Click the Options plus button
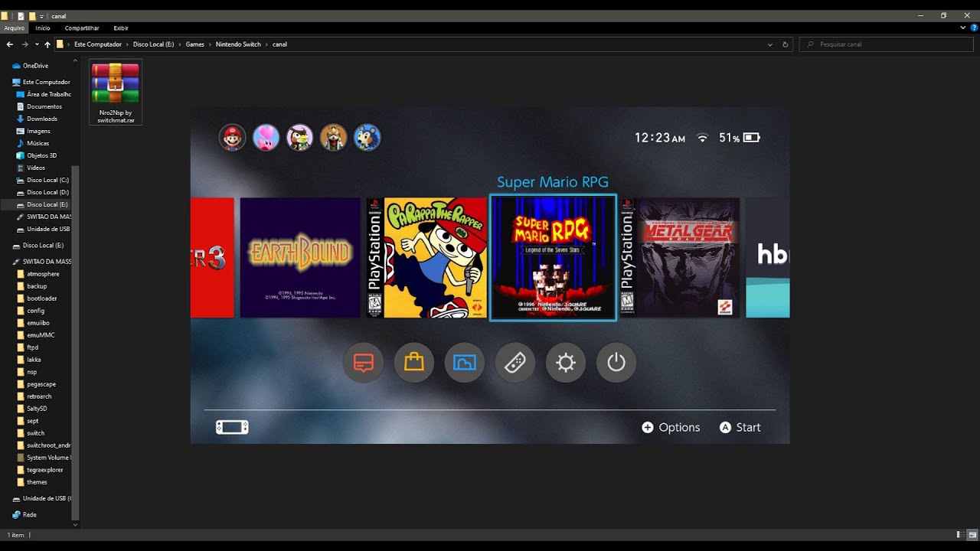The width and height of the screenshot is (980, 551). coord(671,427)
